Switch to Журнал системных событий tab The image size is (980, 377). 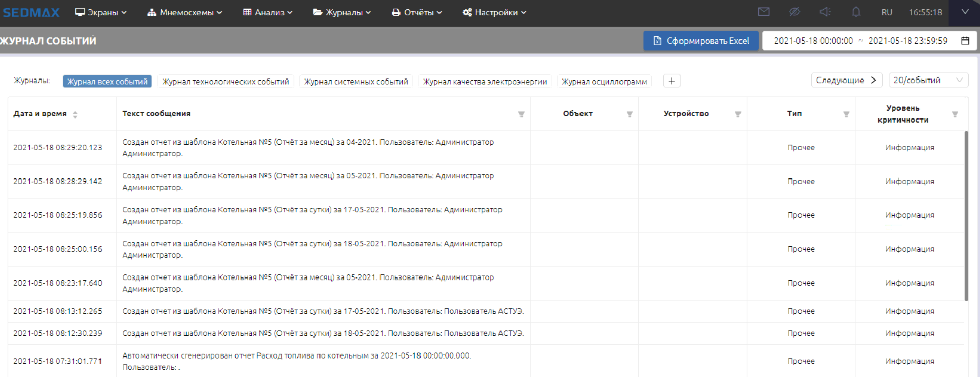click(356, 82)
